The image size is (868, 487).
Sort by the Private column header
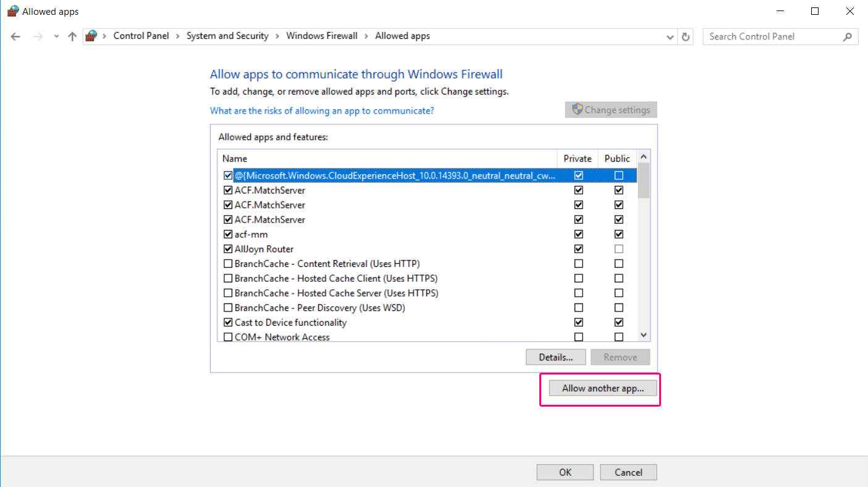point(578,159)
